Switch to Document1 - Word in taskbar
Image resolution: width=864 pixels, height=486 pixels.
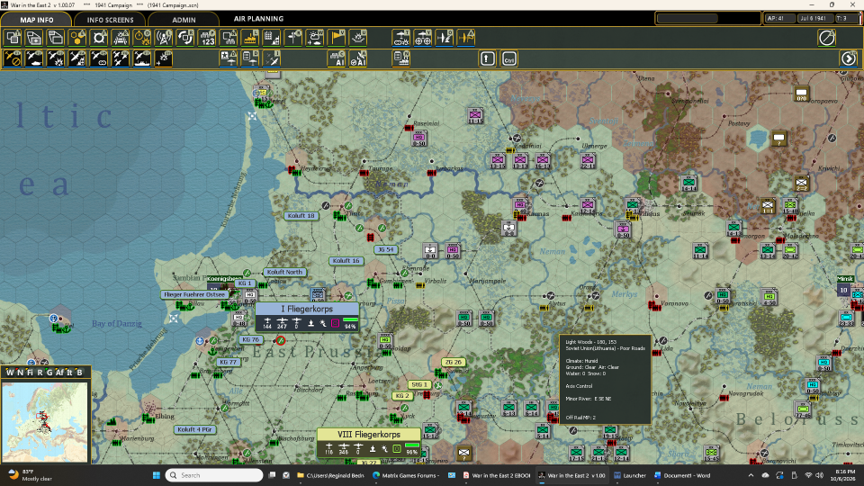pos(682,475)
